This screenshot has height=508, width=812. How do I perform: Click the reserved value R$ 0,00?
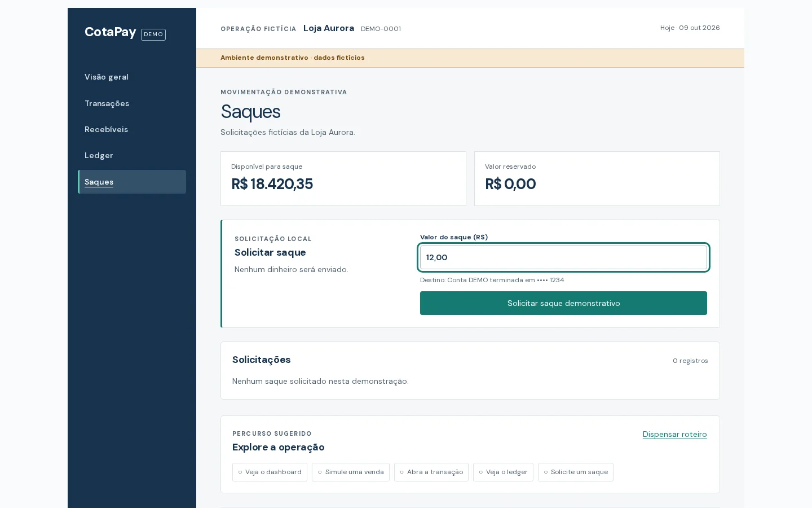510,184
